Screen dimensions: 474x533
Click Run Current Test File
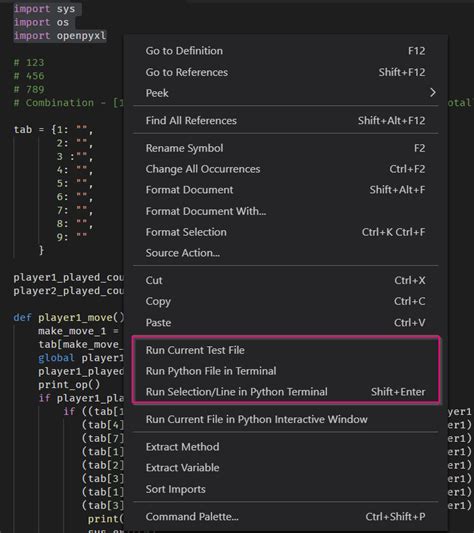point(285,350)
